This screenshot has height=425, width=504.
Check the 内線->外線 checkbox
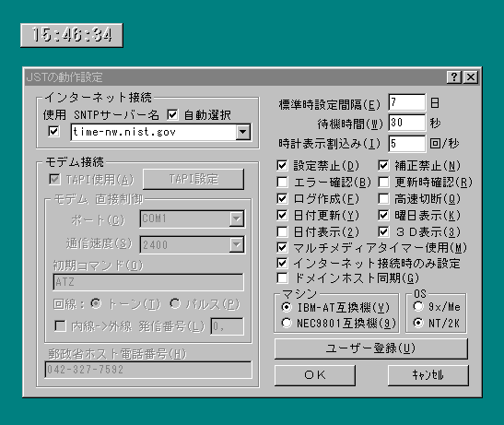coord(60,326)
